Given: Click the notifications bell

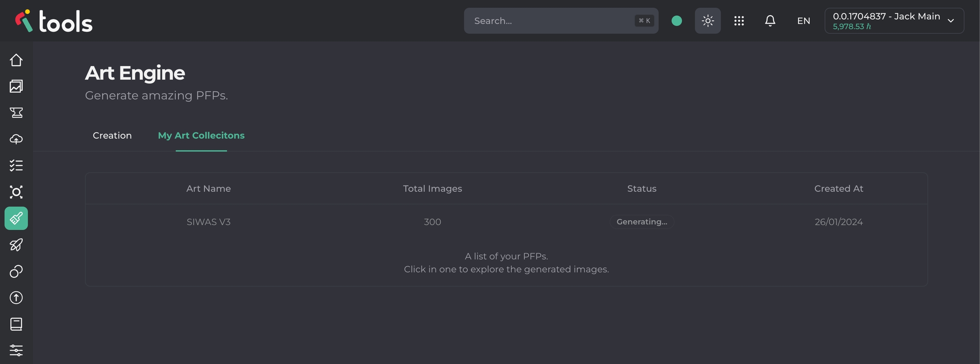Looking at the screenshot, I should point(770,21).
